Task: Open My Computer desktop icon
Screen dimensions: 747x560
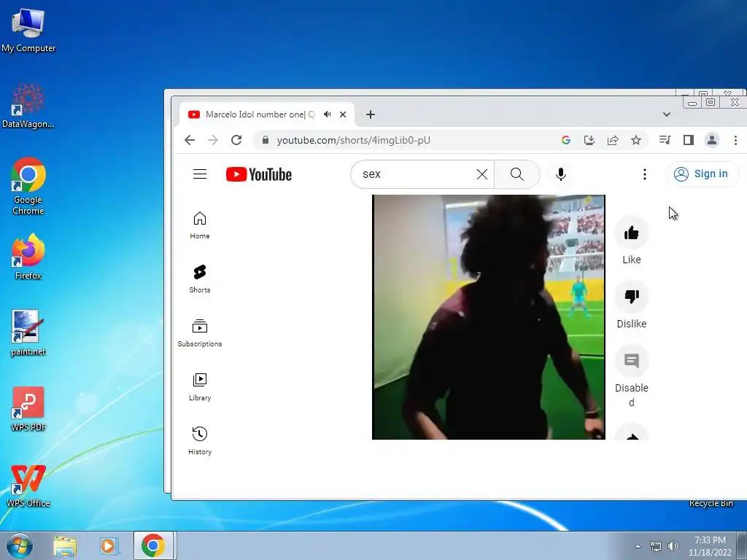Action: tap(28, 30)
